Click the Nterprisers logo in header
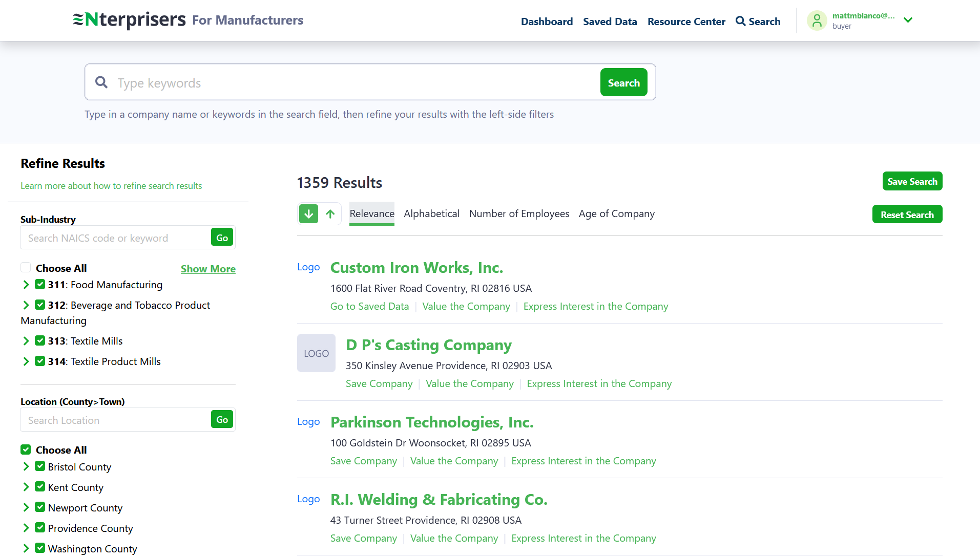The height and width of the screenshot is (557, 980). (x=130, y=20)
